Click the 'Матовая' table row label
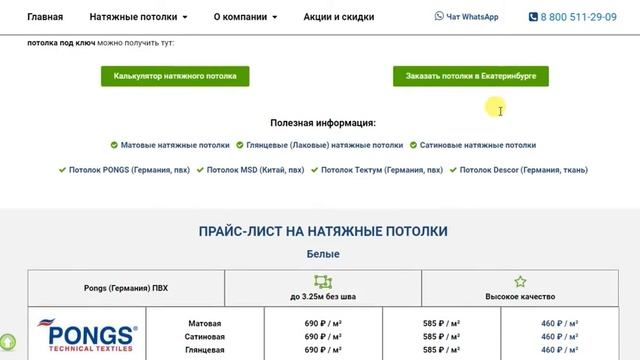Viewport: 640px width, 360px height. 204,323
